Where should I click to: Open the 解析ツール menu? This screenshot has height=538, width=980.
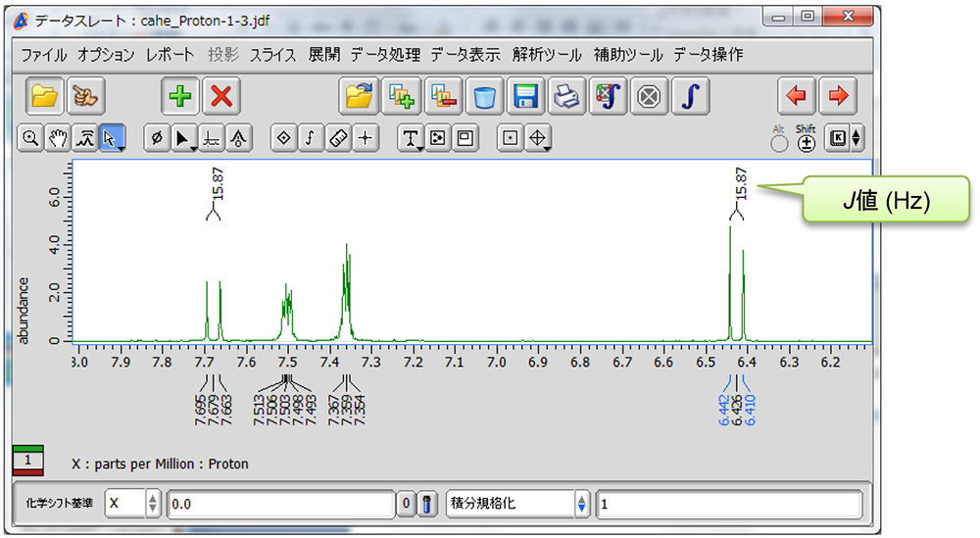pos(546,55)
